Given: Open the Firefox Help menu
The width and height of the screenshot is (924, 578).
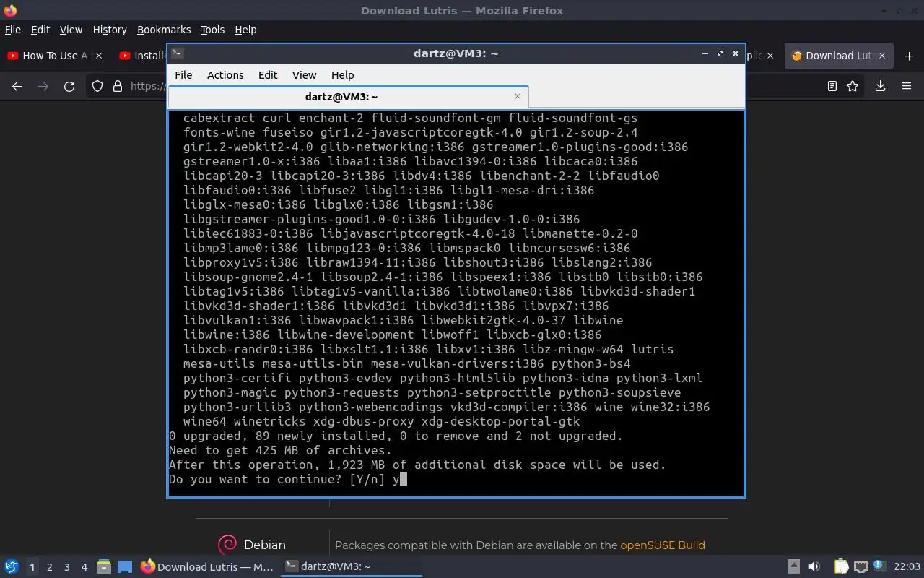Looking at the screenshot, I should coord(245,30).
